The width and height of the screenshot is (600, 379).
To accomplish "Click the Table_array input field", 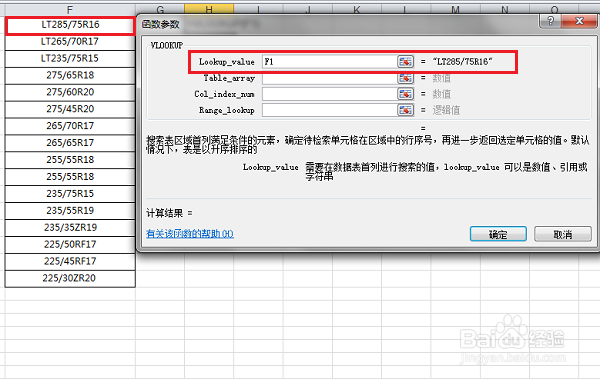I will coord(329,78).
